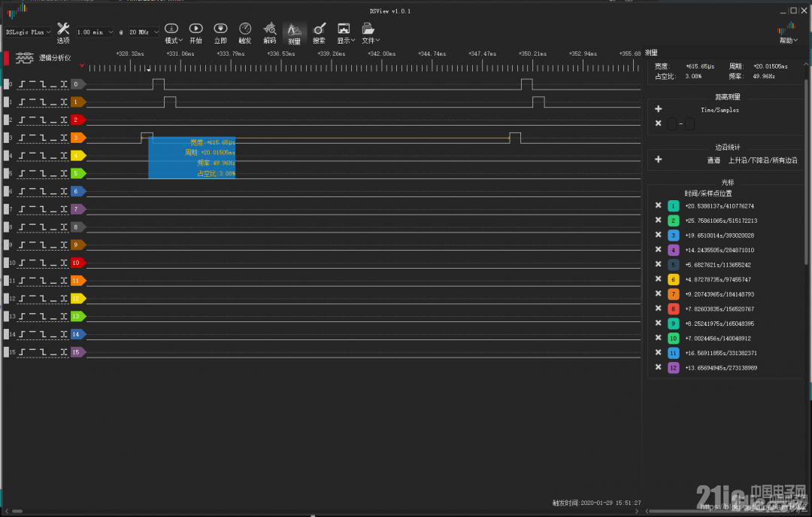The width and height of the screenshot is (812, 517).
Task: Expand the 文件 file menu
Action: point(370,33)
